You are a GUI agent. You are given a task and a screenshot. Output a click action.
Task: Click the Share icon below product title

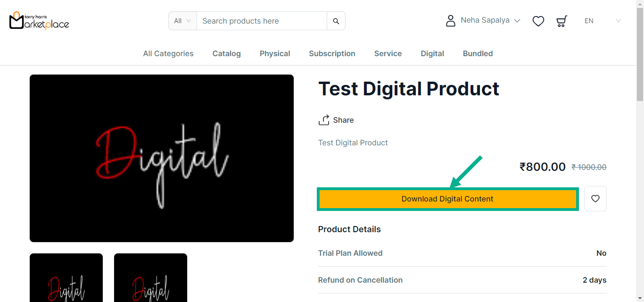pos(324,120)
